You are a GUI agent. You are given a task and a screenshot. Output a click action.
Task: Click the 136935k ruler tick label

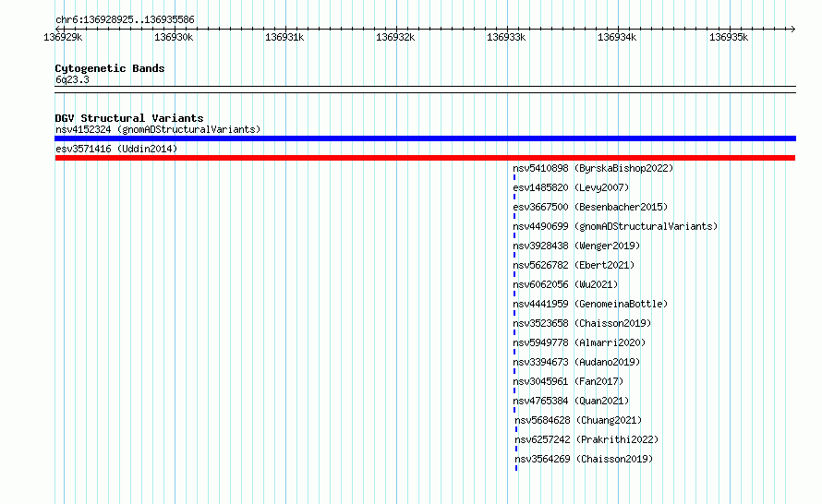729,37
